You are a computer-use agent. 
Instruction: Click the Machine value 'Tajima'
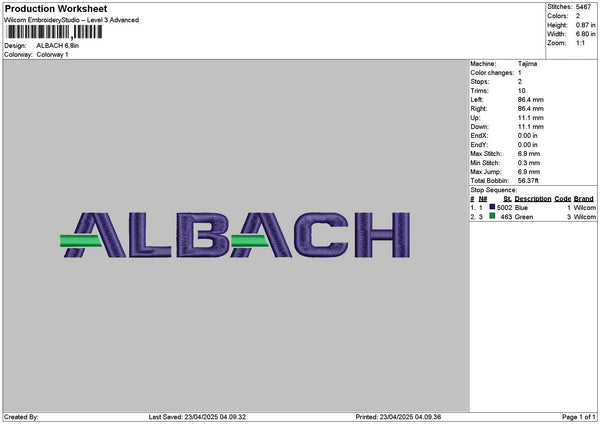coord(527,64)
